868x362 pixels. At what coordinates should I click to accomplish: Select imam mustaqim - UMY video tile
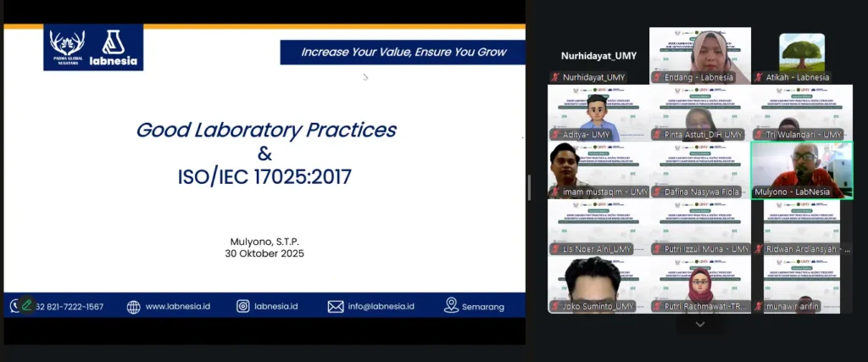click(598, 170)
